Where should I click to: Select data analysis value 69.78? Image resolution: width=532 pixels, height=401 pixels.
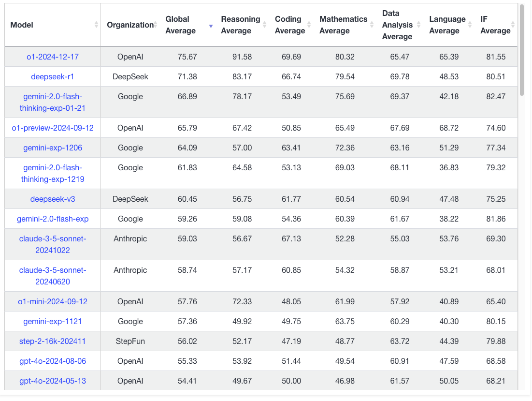click(400, 77)
